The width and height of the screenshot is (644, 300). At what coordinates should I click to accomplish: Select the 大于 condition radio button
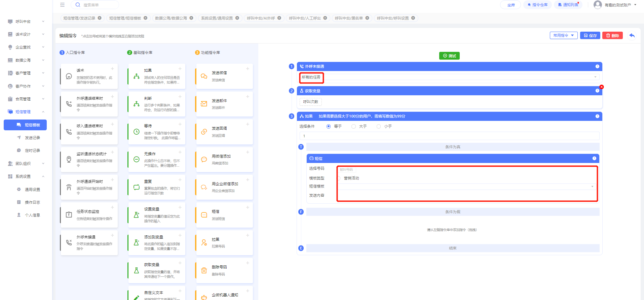point(353,126)
